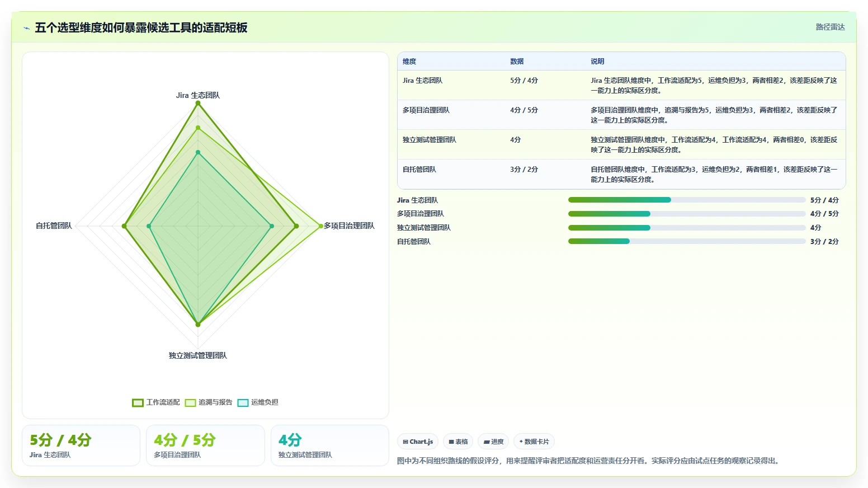This screenshot has height=488, width=868.
Task: Select the 追溯与报告 point on 多项目治理团队 axis
Action: (x=321, y=226)
